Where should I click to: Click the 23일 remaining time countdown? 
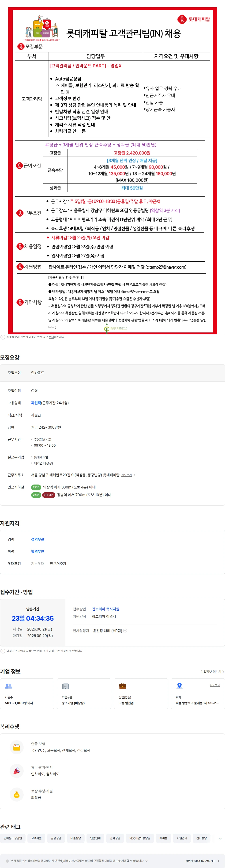pyautogui.click(x=33, y=618)
